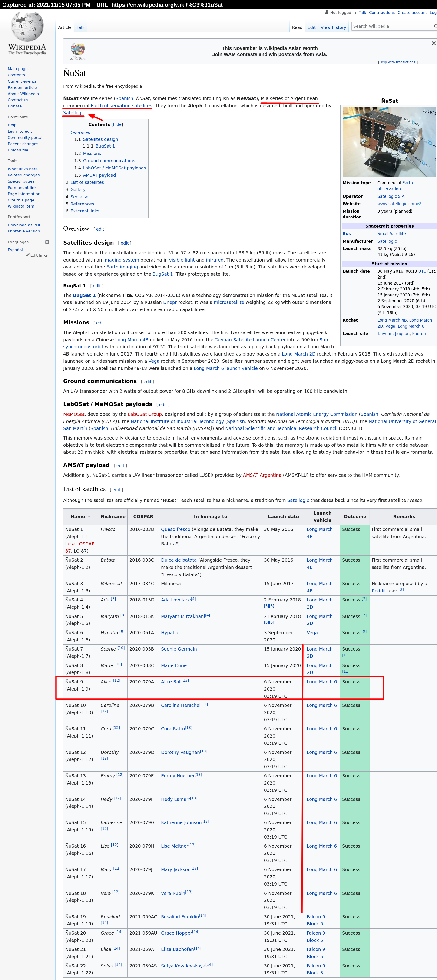Open the Edit tab
Image resolution: width=437 pixels, height=980 pixels.
click(312, 27)
